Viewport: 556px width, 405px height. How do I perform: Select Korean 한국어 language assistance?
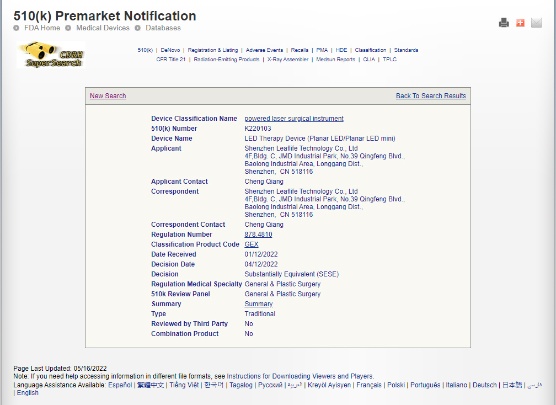[x=214, y=385]
